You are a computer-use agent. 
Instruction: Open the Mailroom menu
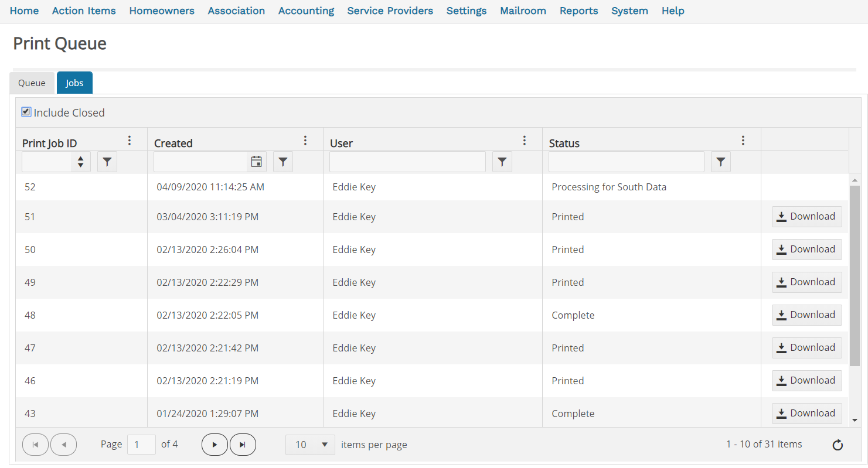click(523, 11)
